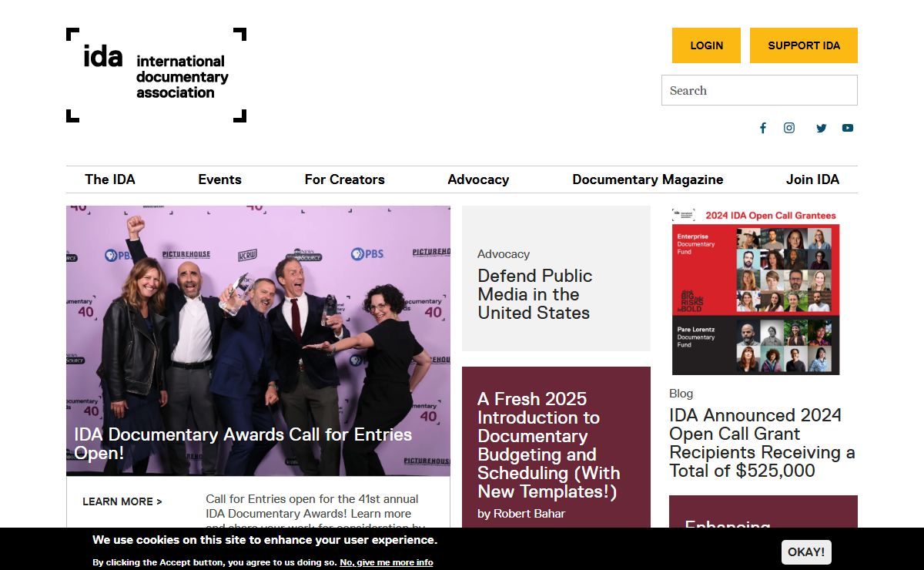Open the Events menu

click(219, 179)
